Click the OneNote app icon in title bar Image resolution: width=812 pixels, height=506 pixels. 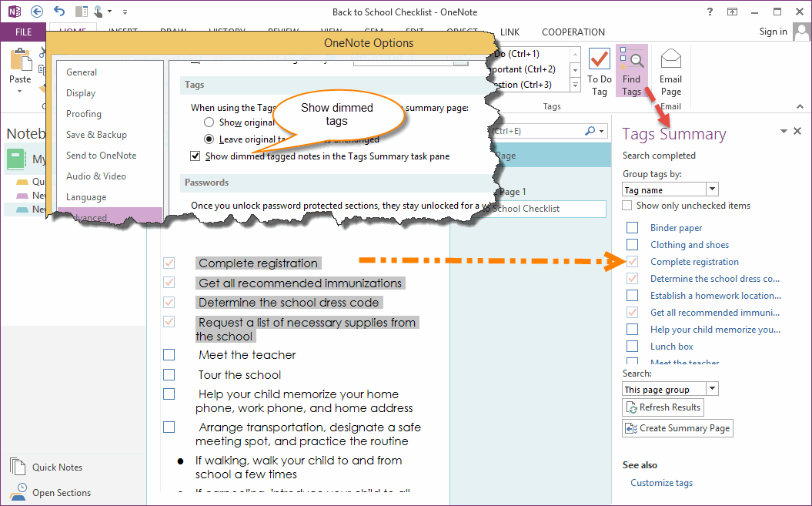point(14,11)
